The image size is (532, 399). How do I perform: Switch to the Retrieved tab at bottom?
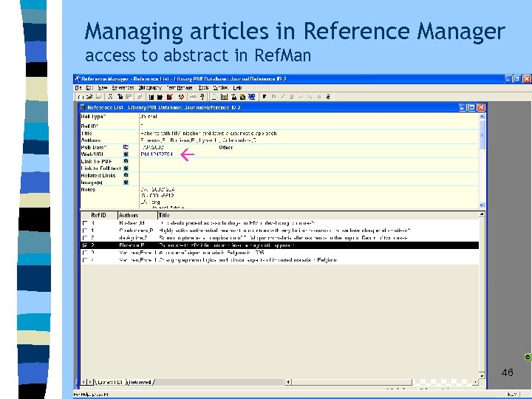coord(140,383)
